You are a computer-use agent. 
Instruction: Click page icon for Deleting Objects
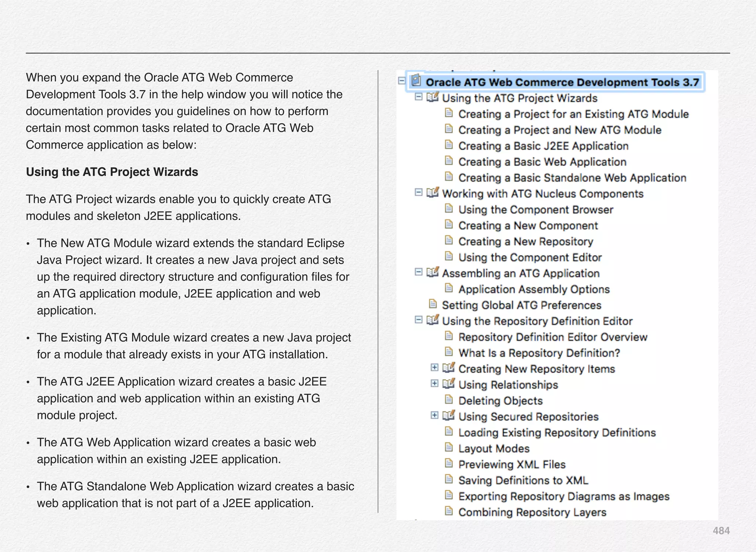point(449,399)
